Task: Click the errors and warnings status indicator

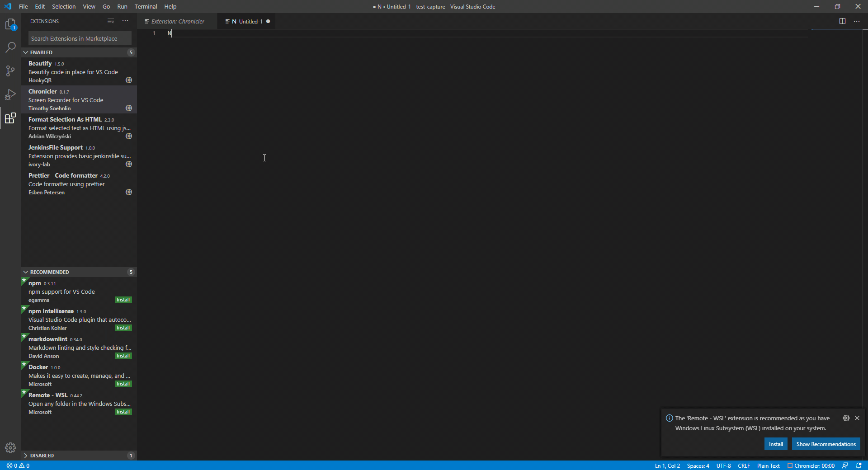Action: click(18, 465)
